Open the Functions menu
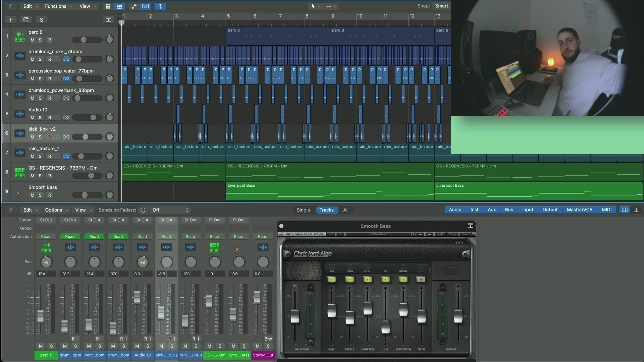This screenshot has height=362, width=644. point(59,6)
